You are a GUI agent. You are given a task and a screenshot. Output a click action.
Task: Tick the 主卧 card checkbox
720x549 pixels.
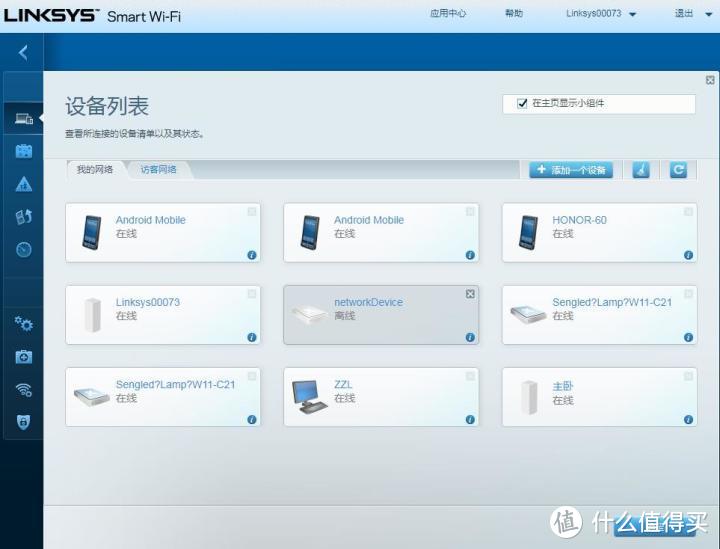coord(688,376)
